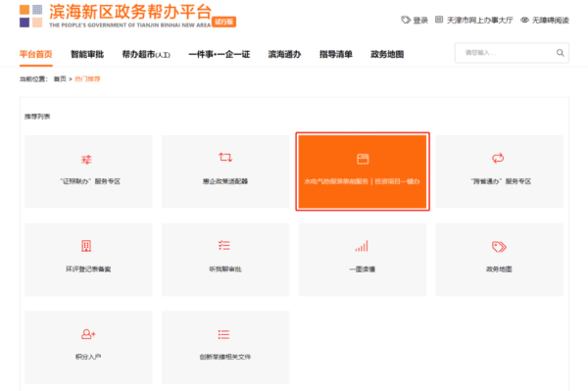This screenshot has width=588, height=391.
Task: Switch to the 智能审批 tab
Action: coord(87,54)
